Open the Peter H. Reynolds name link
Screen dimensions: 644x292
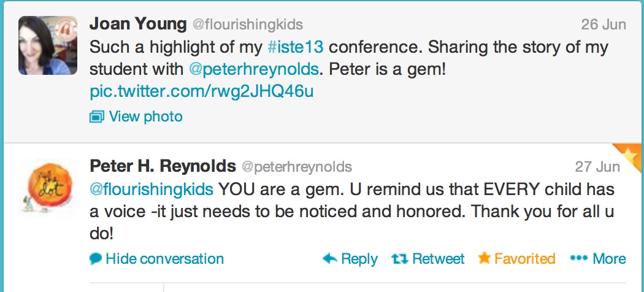[x=163, y=166]
